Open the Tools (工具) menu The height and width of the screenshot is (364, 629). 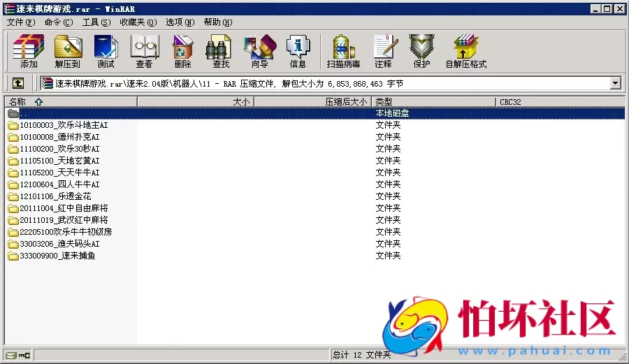point(96,22)
